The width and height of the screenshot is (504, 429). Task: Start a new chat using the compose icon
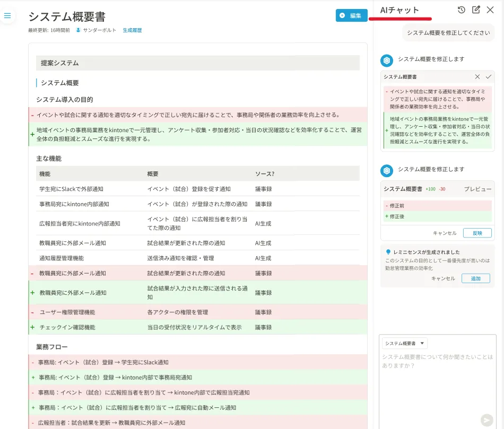475,10
